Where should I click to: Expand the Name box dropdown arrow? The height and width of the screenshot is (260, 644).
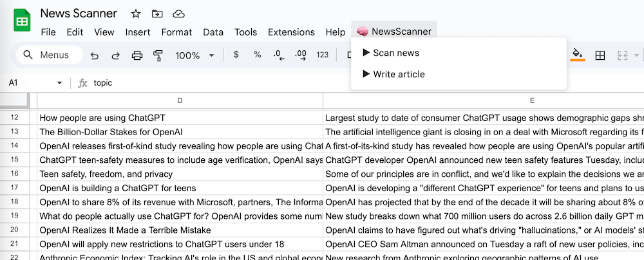[60, 83]
